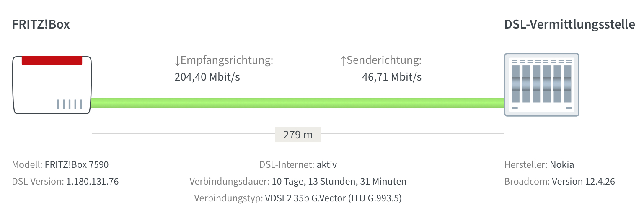The image size is (644, 224).
Task: Click the green DSL connection line
Action: pos(297,103)
